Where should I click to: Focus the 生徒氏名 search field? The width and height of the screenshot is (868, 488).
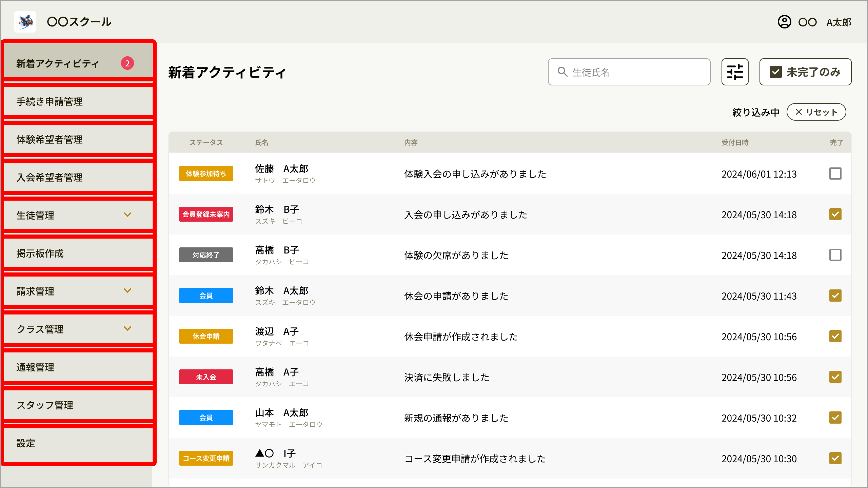tap(629, 72)
